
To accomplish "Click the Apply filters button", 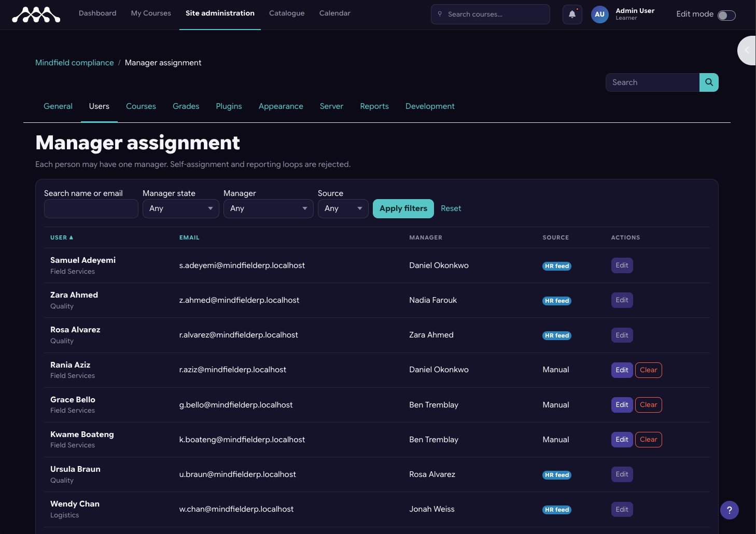I will [x=403, y=208].
